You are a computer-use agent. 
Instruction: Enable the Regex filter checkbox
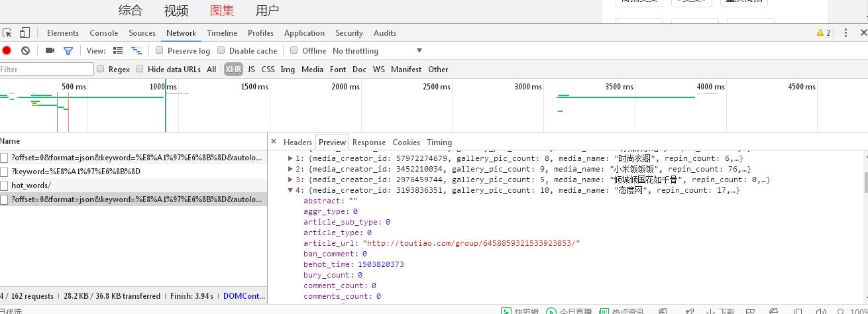coord(101,69)
